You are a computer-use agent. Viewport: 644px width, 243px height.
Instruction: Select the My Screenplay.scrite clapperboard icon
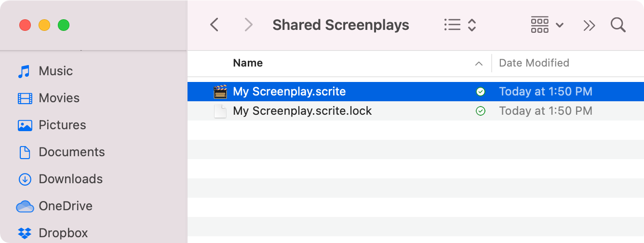[220, 92]
